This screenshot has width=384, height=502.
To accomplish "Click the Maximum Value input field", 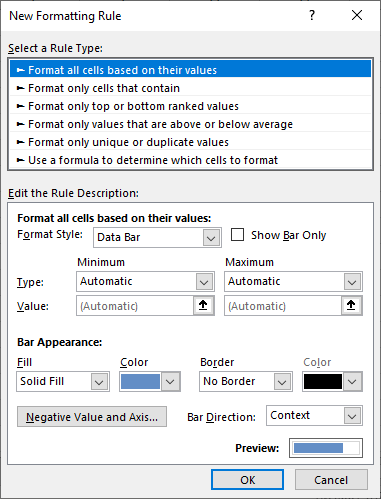I will click(283, 306).
